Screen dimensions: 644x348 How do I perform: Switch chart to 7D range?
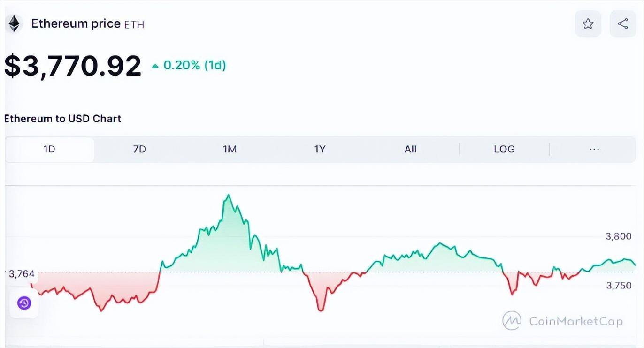point(139,149)
